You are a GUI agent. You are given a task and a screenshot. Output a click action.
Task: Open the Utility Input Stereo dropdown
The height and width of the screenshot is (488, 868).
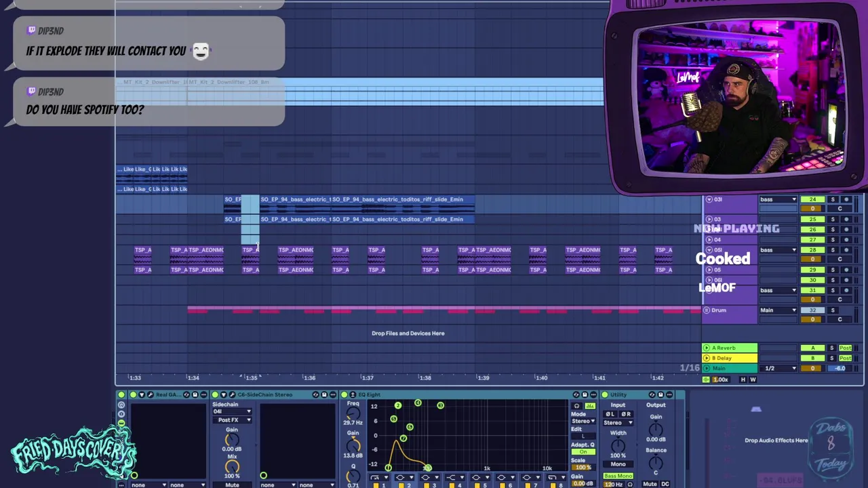point(618,422)
